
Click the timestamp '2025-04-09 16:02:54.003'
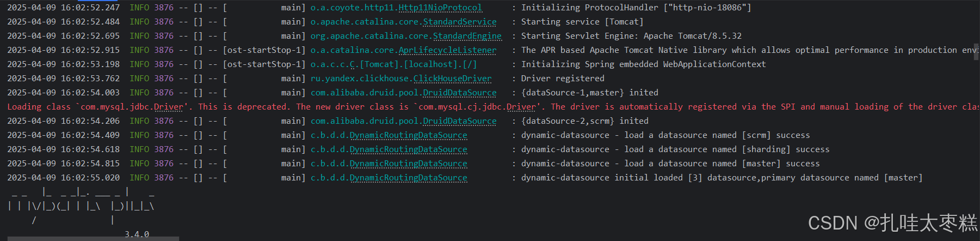pos(63,93)
